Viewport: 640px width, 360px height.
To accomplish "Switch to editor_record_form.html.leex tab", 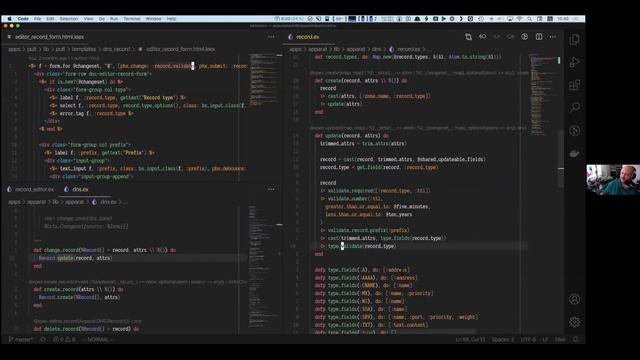I will tap(46, 37).
